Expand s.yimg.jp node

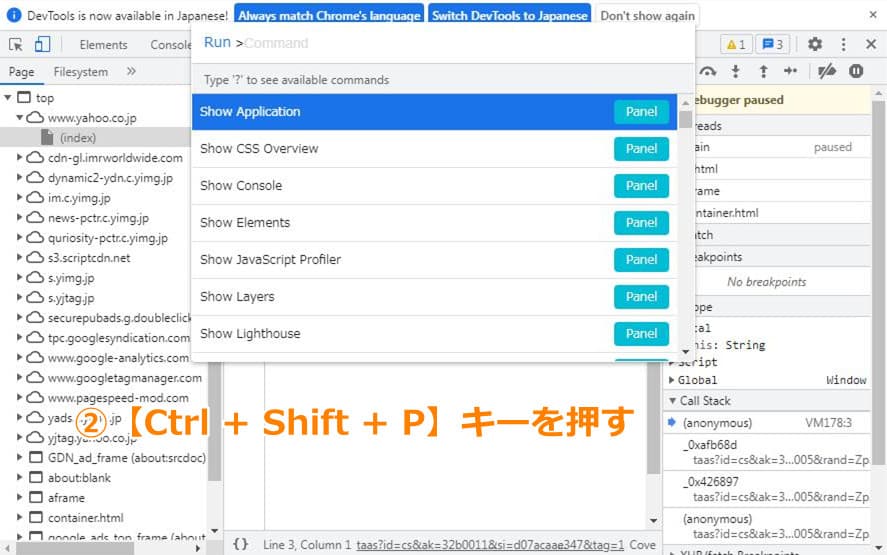(x=19, y=277)
